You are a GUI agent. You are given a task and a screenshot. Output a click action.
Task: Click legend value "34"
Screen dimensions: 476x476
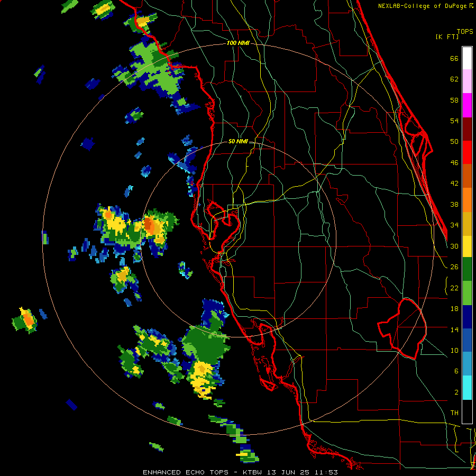tap(454, 225)
